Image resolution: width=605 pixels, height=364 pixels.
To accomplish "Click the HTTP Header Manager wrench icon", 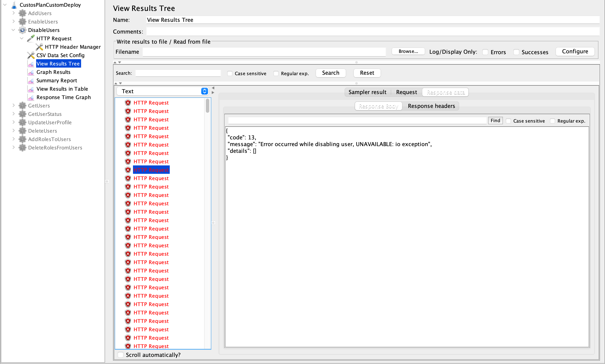I will [39, 47].
